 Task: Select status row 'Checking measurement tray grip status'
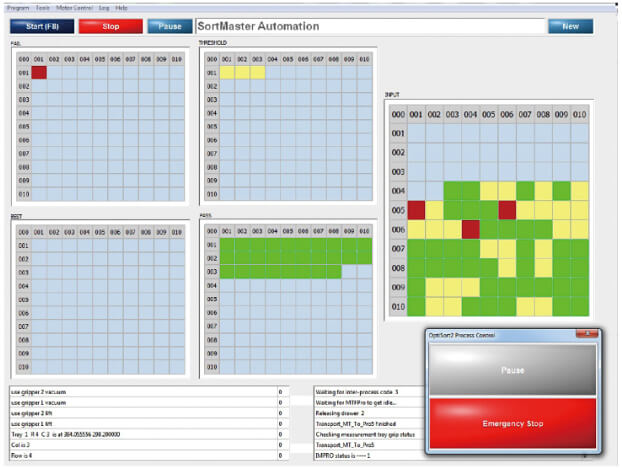370,434
